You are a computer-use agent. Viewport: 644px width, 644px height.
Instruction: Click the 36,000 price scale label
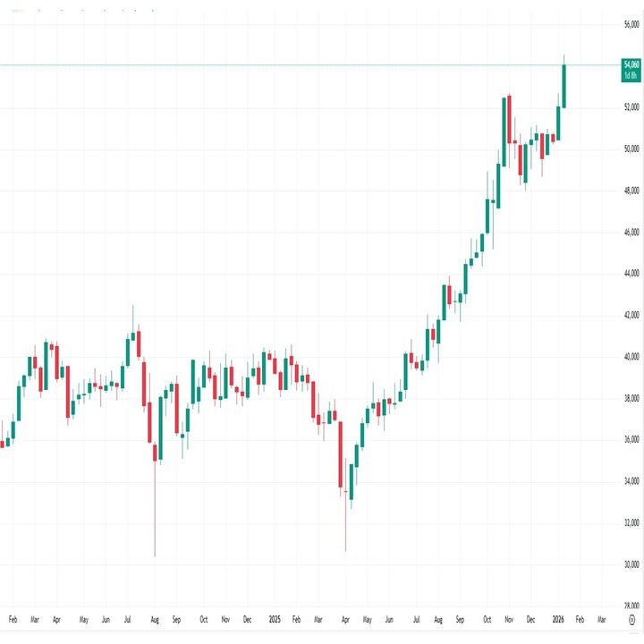tap(631, 440)
